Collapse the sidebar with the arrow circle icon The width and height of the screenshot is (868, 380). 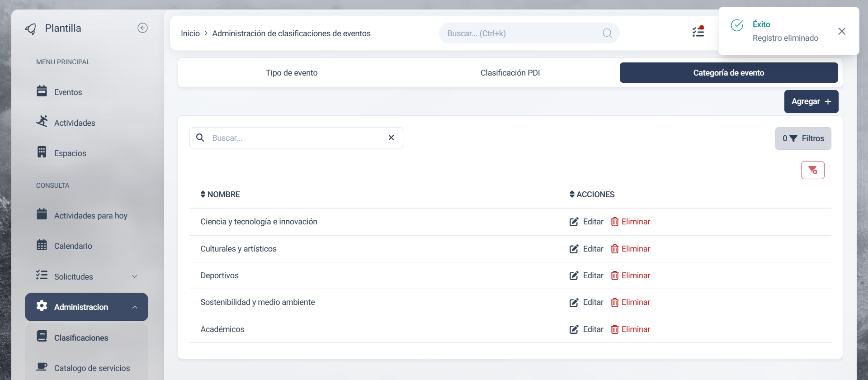coord(142,28)
